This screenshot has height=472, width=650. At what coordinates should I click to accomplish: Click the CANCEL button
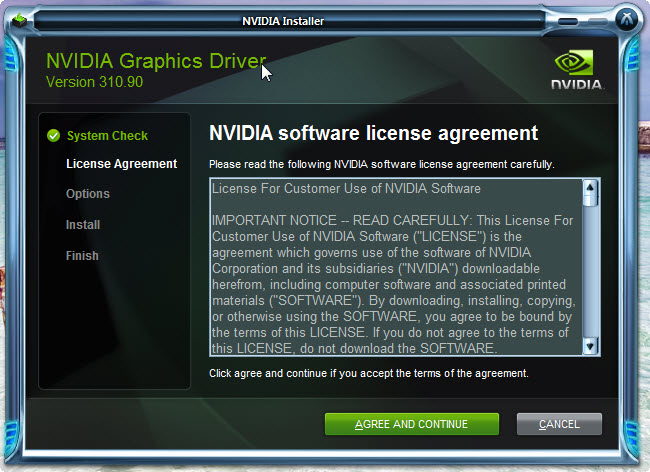point(559,424)
